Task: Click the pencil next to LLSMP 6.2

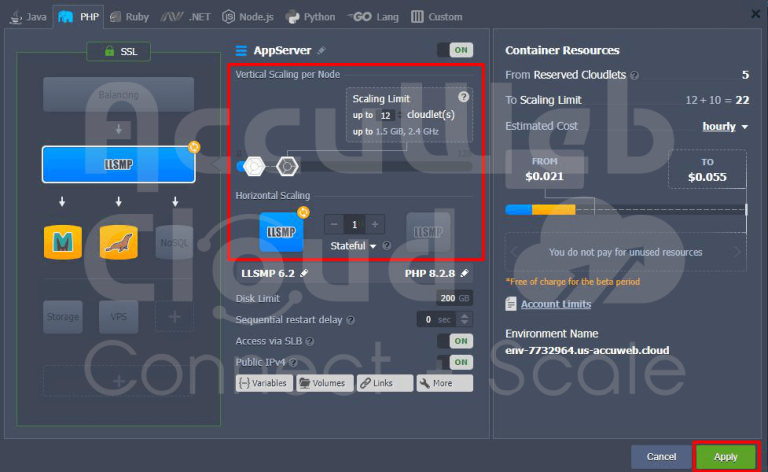Action: 304,273
